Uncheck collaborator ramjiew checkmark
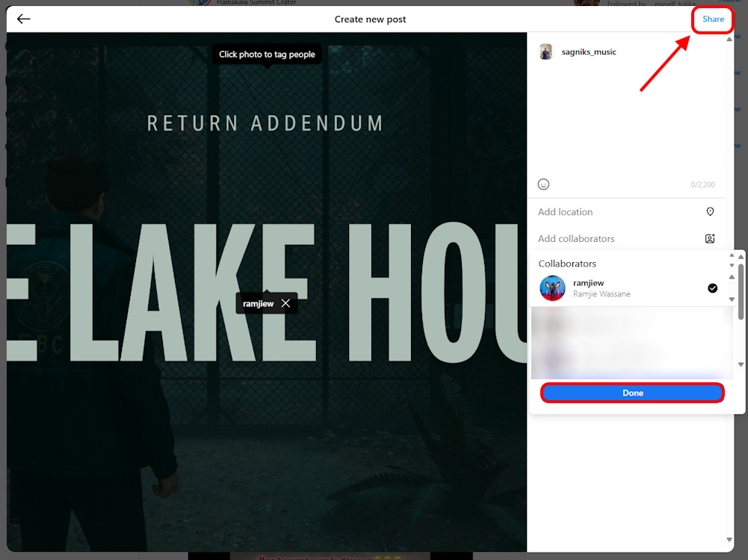The image size is (748, 560). click(712, 288)
